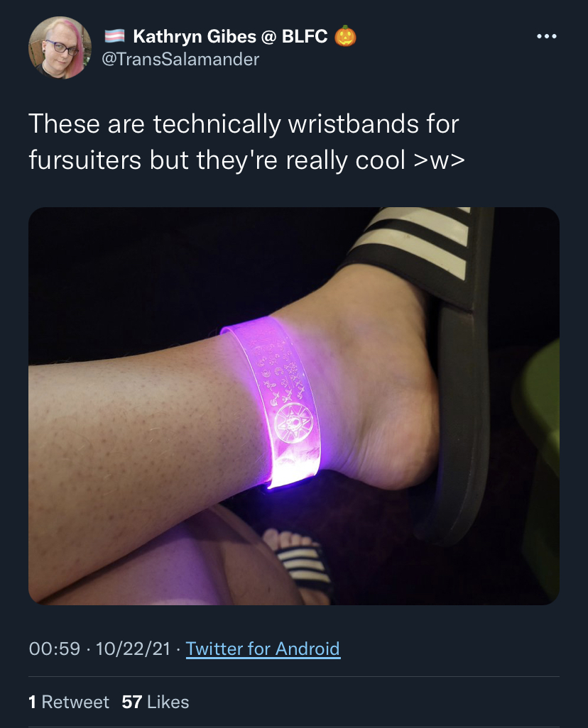The height and width of the screenshot is (728, 588).
Task: Click the 10/22/21 date
Action: (133, 649)
